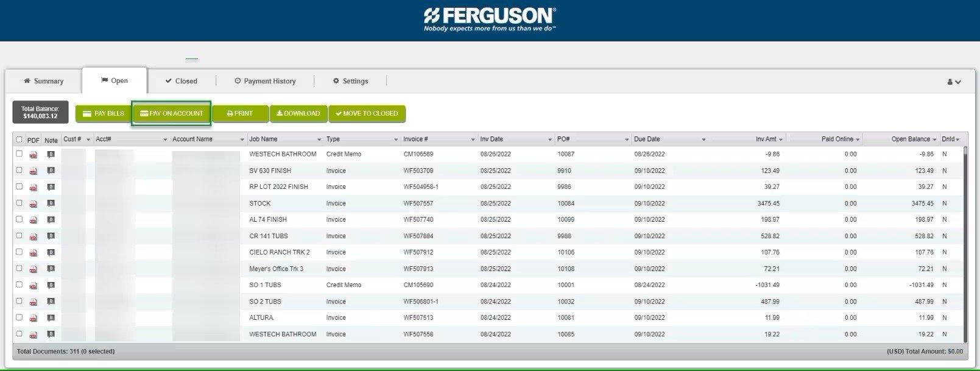Check the box for SV 630 FINISH invoice
This screenshot has height=371, width=980.
pyautogui.click(x=19, y=171)
